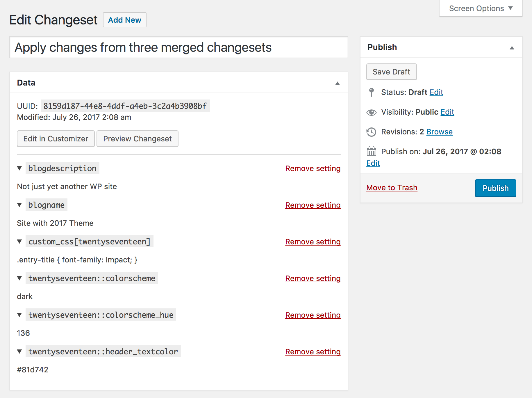This screenshot has height=398, width=532.
Task: Edit the publish date
Action: click(x=373, y=163)
